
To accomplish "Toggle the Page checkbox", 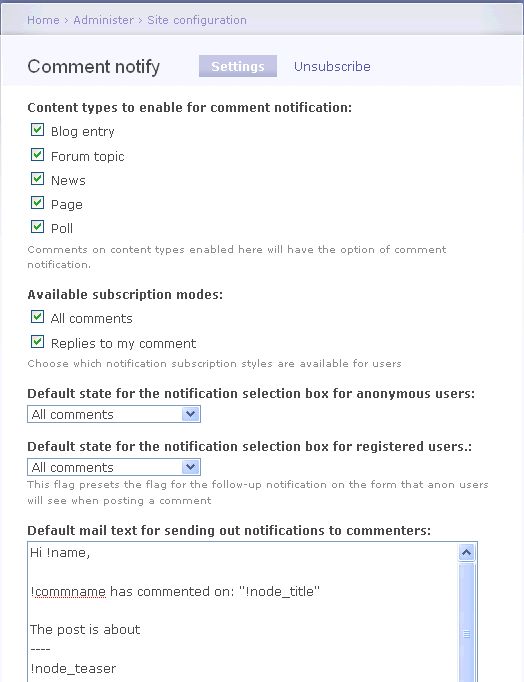I will click(x=37, y=203).
